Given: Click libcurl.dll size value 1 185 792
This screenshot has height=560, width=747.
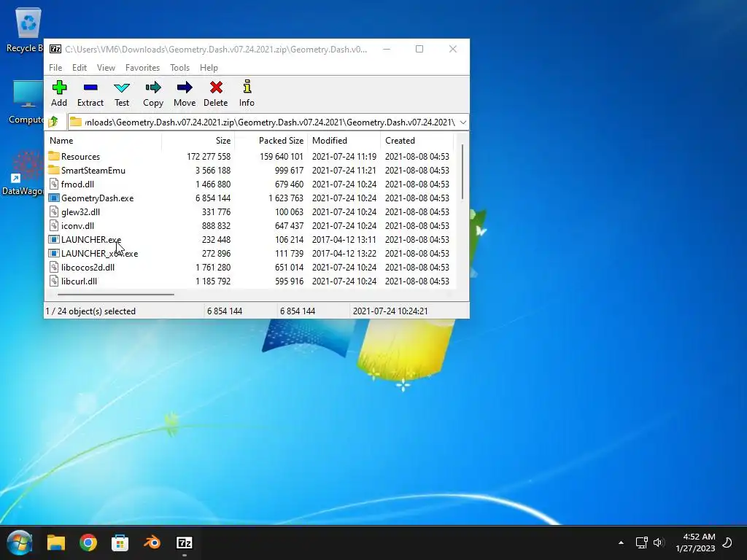Looking at the screenshot, I should [x=213, y=281].
